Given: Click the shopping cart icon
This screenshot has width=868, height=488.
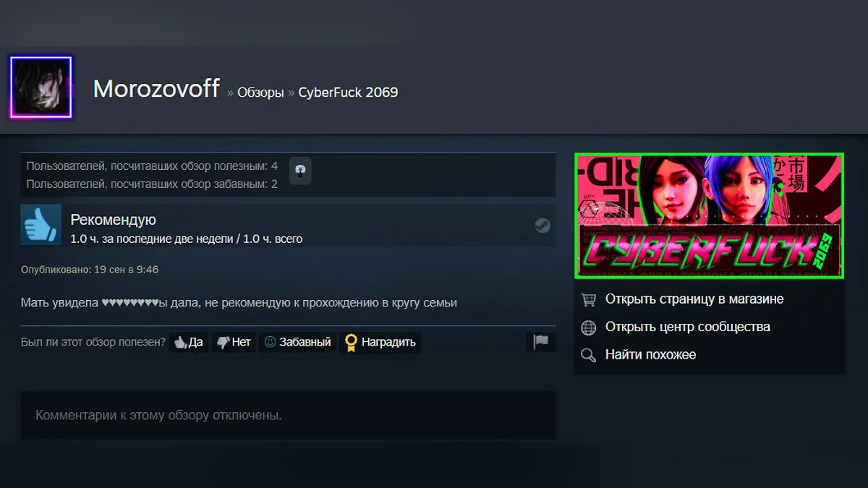Looking at the screenshot, I should tap(589, 299).
